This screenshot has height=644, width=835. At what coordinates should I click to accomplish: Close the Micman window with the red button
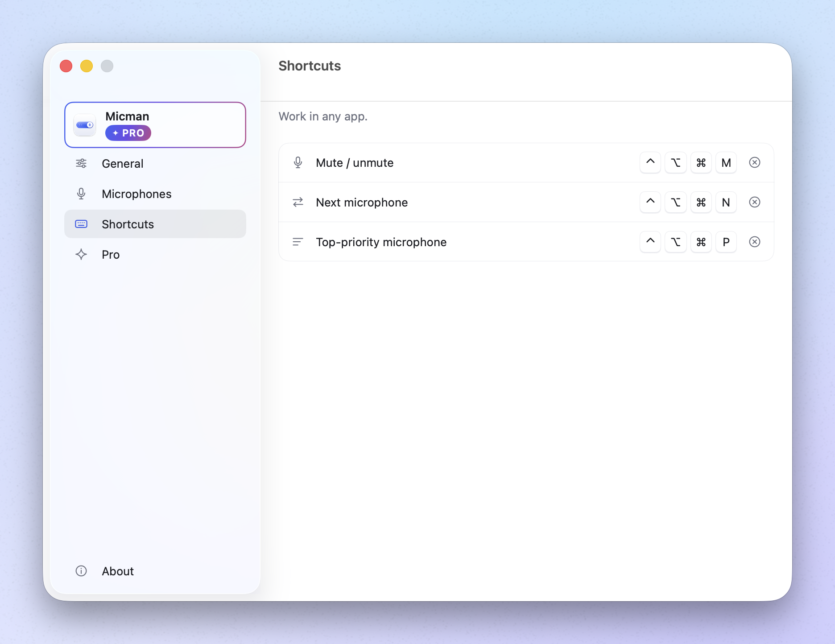point(66,66)
